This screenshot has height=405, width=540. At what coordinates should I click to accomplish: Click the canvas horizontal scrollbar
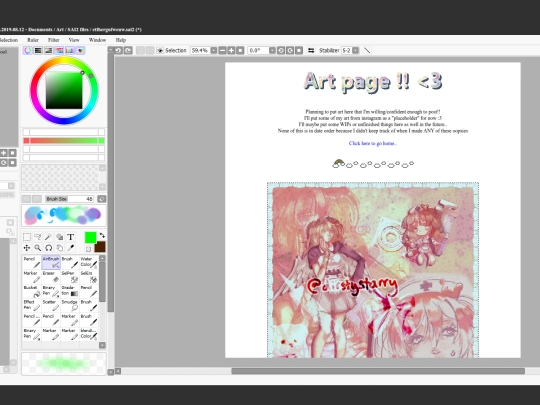[x=378, y=371]
